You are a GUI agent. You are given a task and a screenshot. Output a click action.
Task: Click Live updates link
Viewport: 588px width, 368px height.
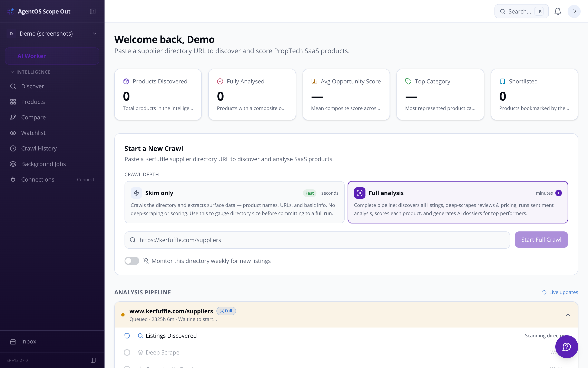pyautogui.click(x=560, y=292)
